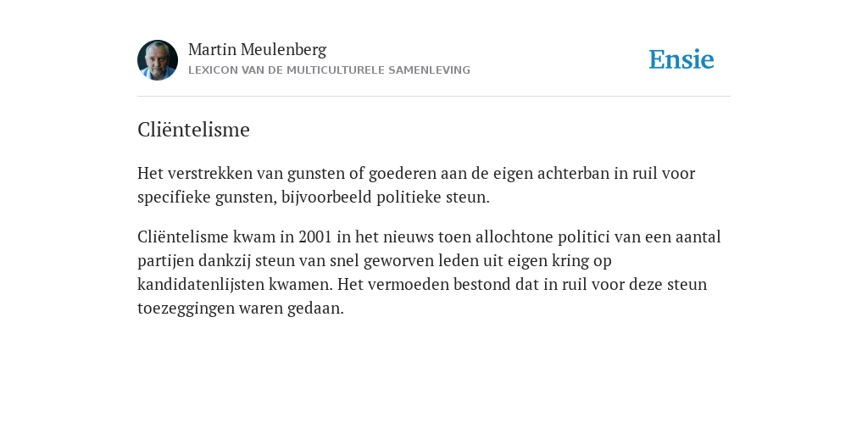Open Lexicon van de multiculturele samenleving link

(x=330, y=70)
